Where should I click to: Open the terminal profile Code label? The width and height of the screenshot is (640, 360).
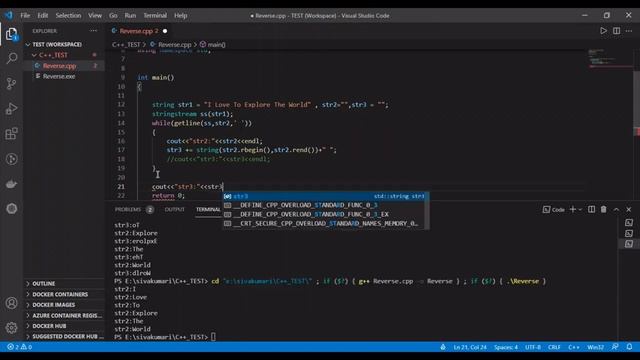click(x=553, y=209)
